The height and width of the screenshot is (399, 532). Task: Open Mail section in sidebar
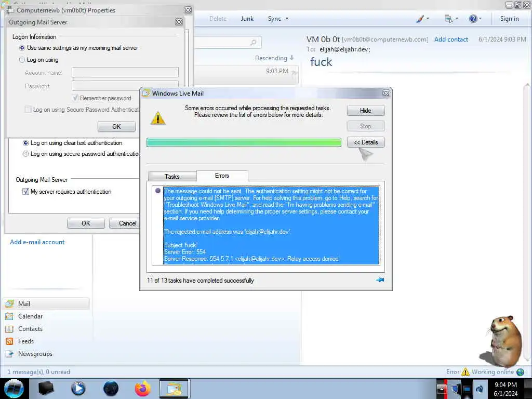pos(46,303)
